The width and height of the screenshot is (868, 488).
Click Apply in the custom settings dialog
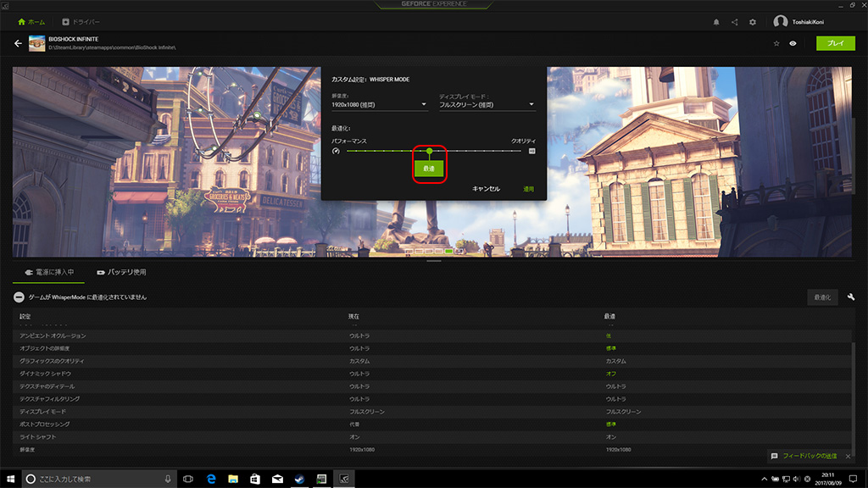point(529,189)
